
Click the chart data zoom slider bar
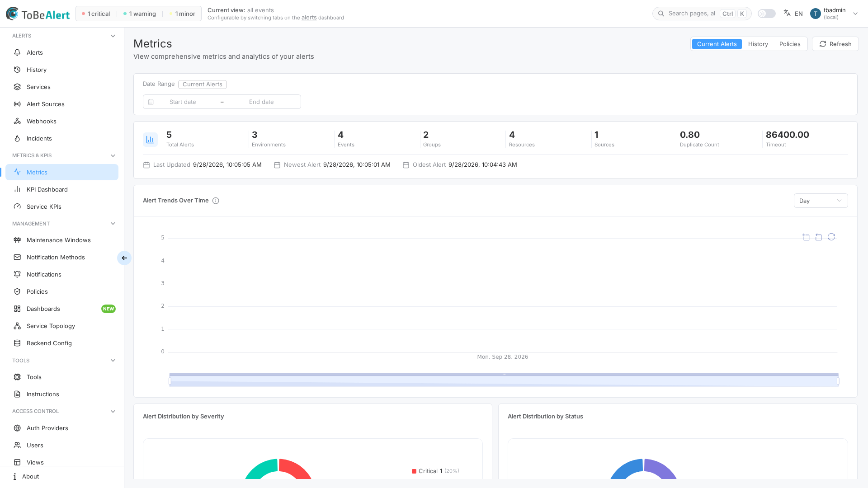(504, 380)
